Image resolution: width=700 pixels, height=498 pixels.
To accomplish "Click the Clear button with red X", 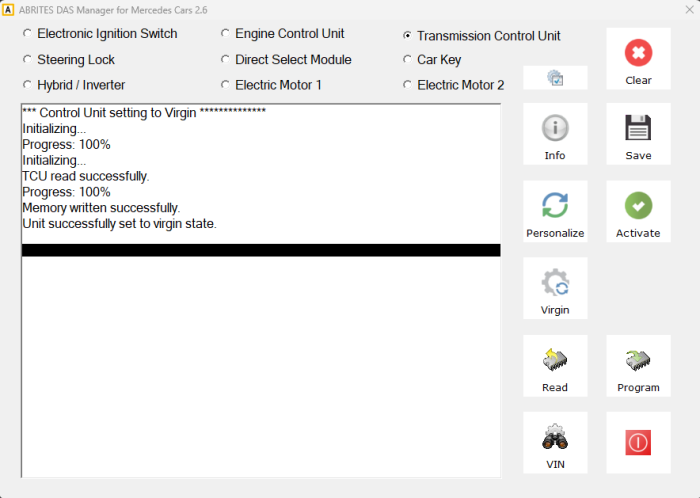I will coord(638,59).
